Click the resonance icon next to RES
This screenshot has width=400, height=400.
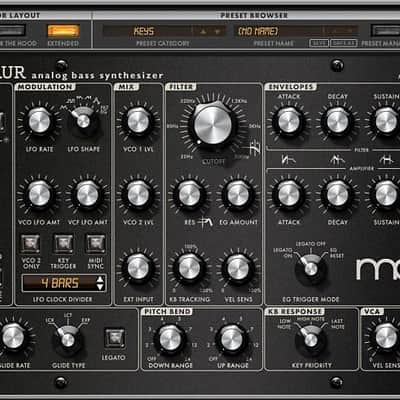pyautogui.click(x=205, y=222)
